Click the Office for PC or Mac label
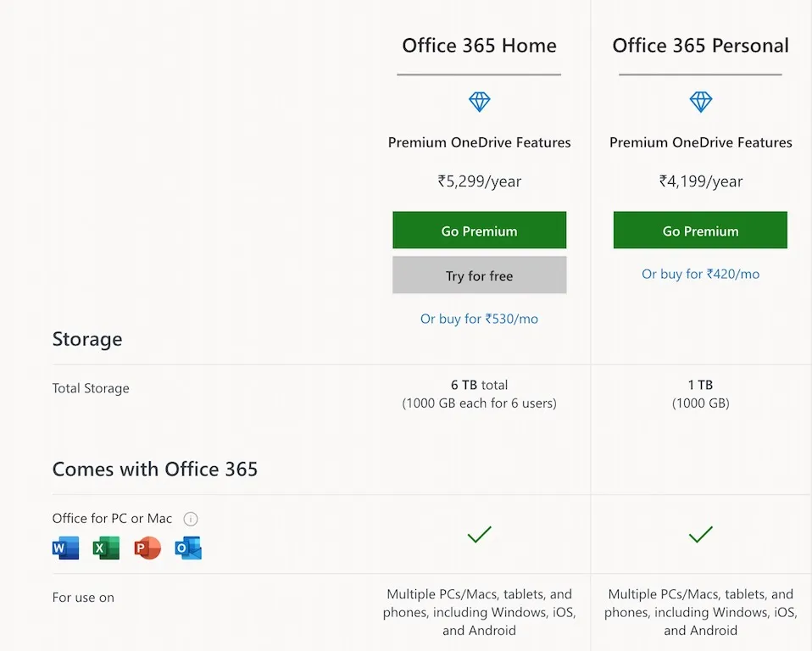Image resolution: width=812 pixels, height=651 pixels. (112, 519)
